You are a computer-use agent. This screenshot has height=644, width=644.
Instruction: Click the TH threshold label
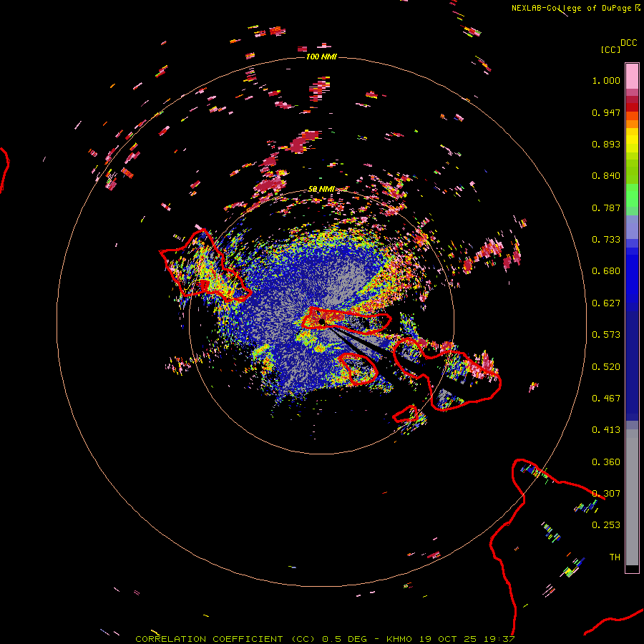pos(615,557)
